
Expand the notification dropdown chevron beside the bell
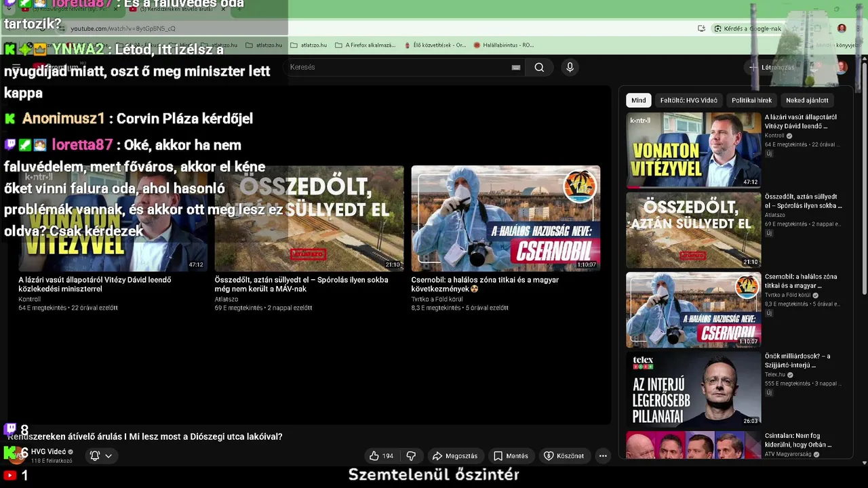point(108,455)
